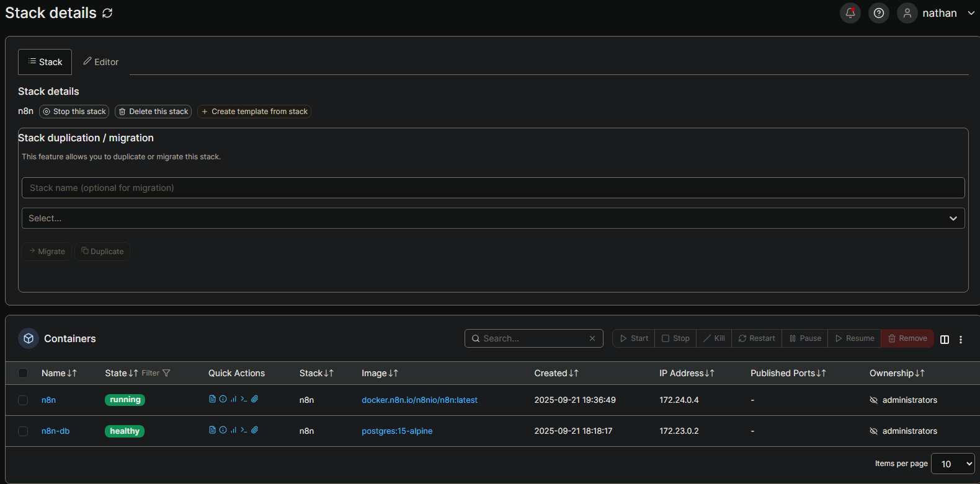
Task: Expand the Select... endpoint dropdown
Action: point(493,218)
